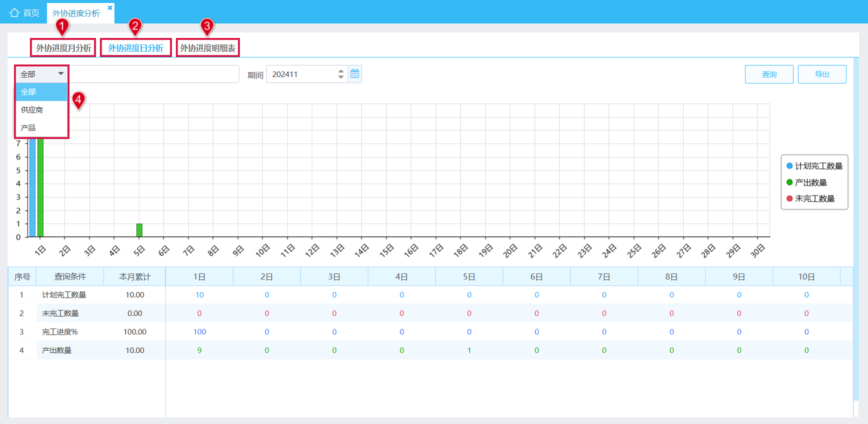Click the green bar on 5日
Image resolution: width=868 pixels, height=424 pixels.
pos(139,230)
